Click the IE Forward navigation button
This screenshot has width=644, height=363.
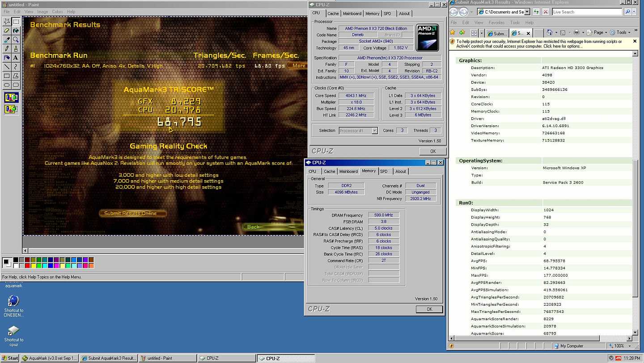[464, 12]
